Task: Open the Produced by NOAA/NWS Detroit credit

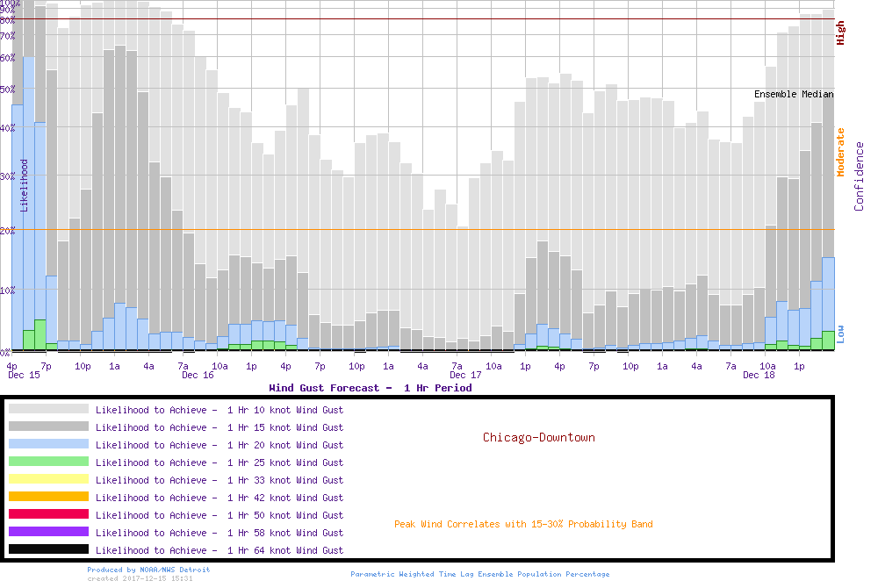Action: point(148,570)
